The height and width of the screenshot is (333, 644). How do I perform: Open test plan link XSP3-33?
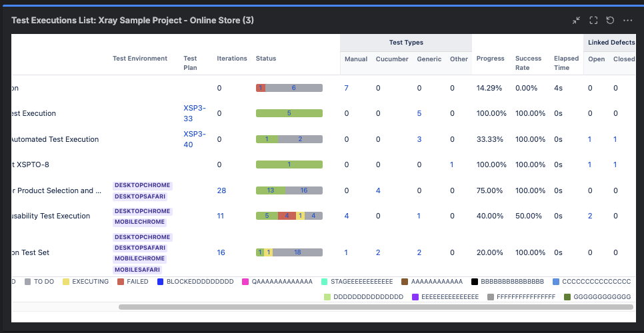(194, 113)
